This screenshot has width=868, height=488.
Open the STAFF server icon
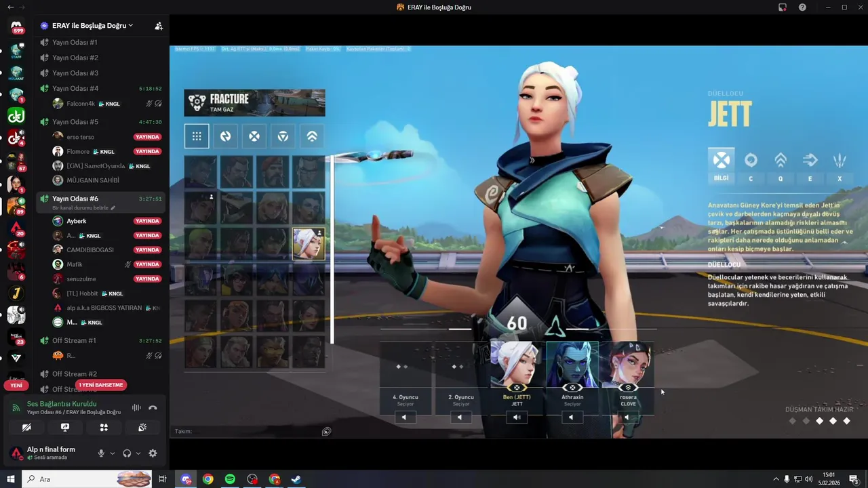[16, 50]
